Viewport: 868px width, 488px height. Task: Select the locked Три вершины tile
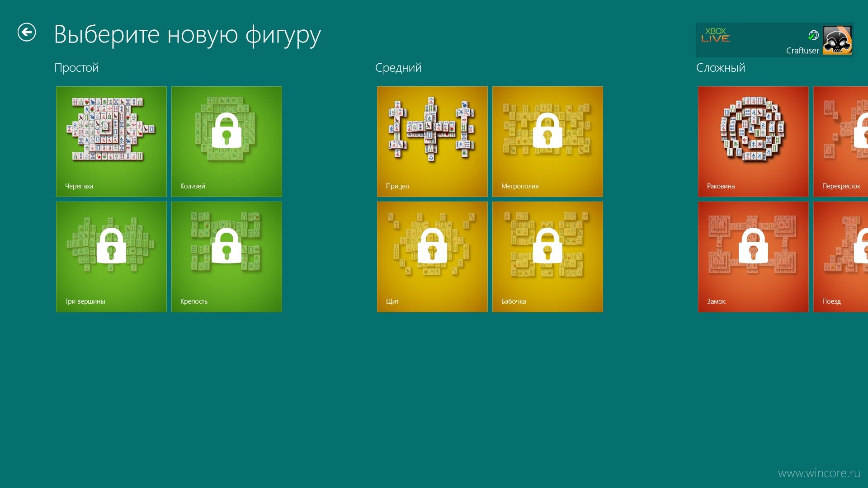(111, 257)
